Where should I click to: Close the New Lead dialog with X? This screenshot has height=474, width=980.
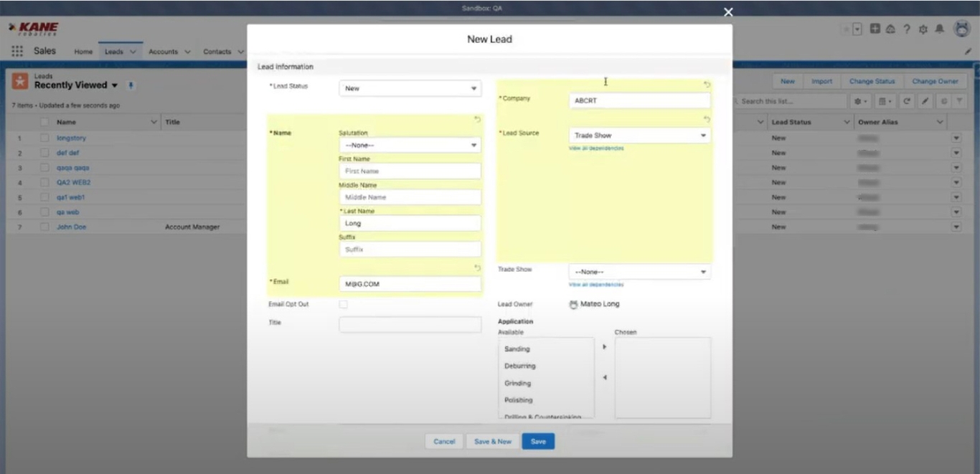tap(728, 12)
